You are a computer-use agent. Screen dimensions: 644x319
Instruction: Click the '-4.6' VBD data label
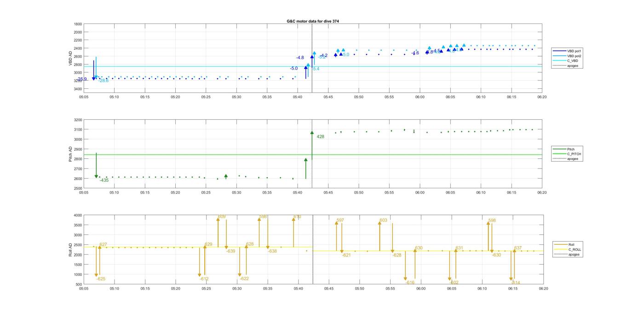pos(415,53)
